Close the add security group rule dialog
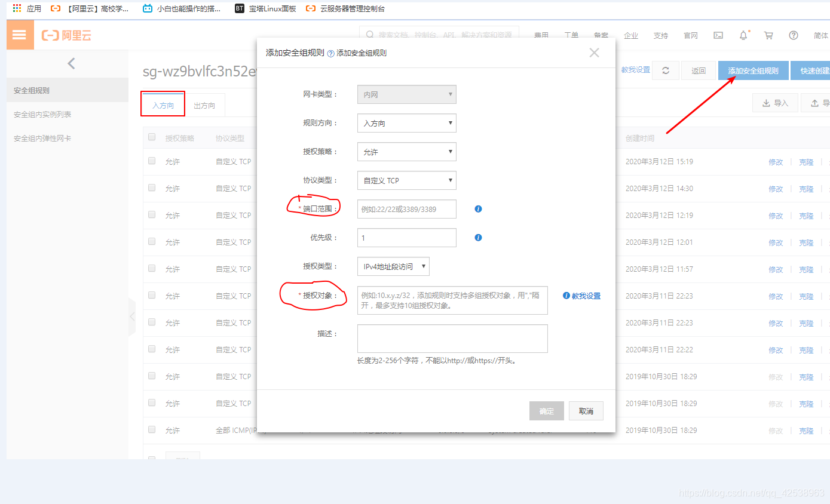830x504 pixels. click(x=594, y=53)
